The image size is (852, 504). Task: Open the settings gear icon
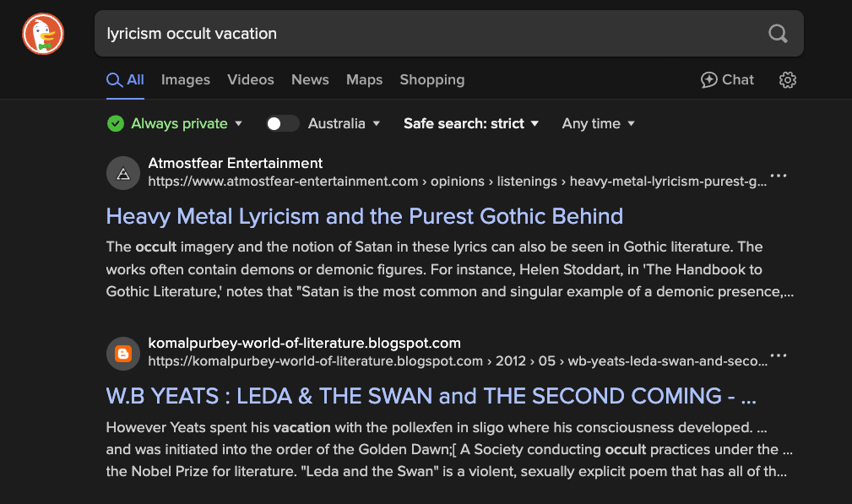(787, 80)
